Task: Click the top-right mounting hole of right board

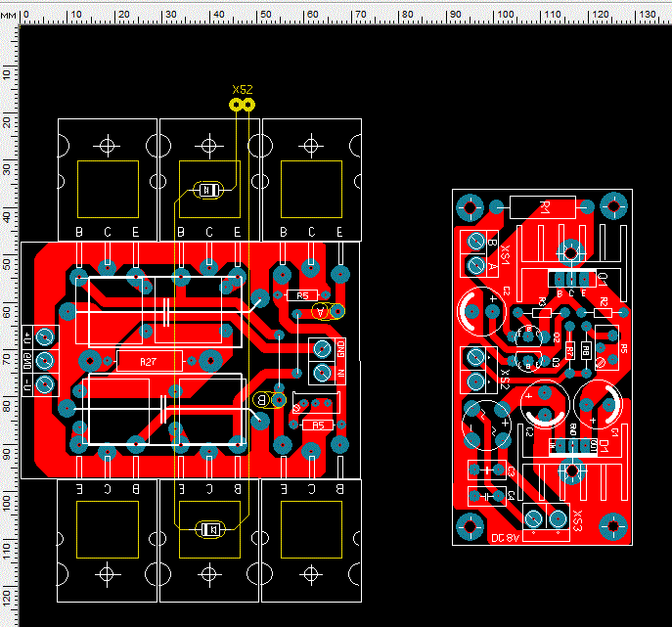Action: point(613,206)
